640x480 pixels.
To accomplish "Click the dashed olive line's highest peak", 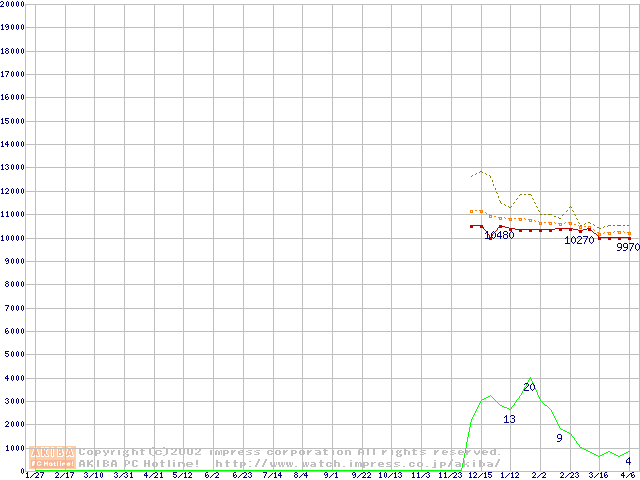I will click(482, 171).
